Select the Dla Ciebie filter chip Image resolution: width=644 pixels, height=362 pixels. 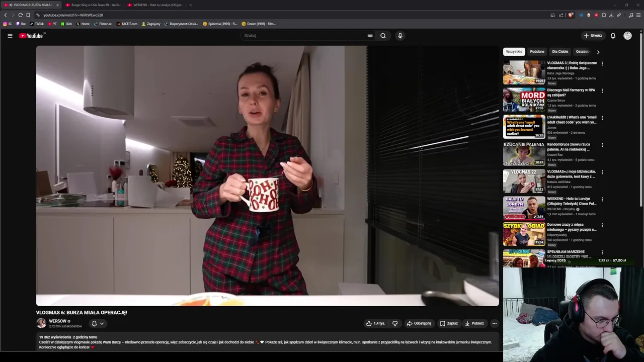pyautogui.click(x=560, y=52)
